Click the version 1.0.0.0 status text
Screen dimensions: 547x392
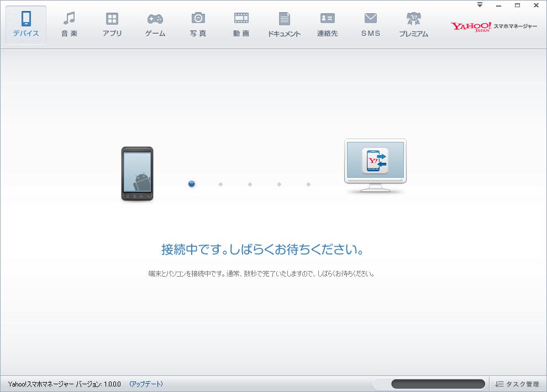(x=64, y=384)
